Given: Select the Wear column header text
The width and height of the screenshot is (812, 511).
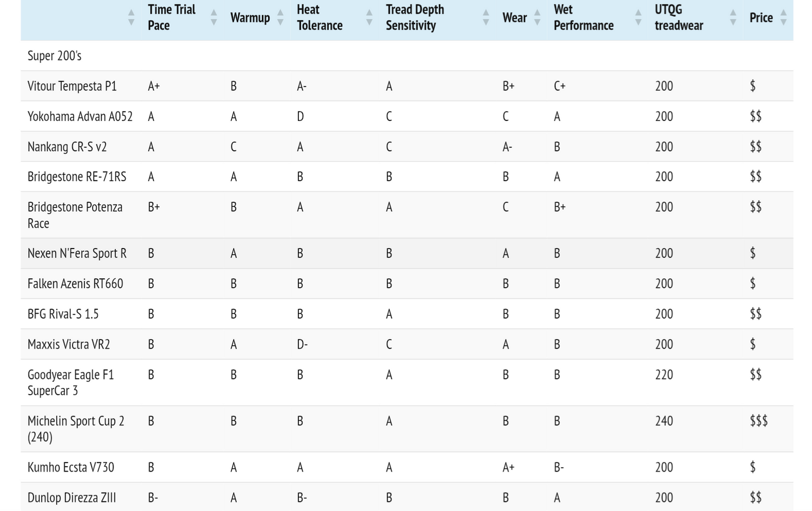Looking at the screenshot, I should coord(514,18).
